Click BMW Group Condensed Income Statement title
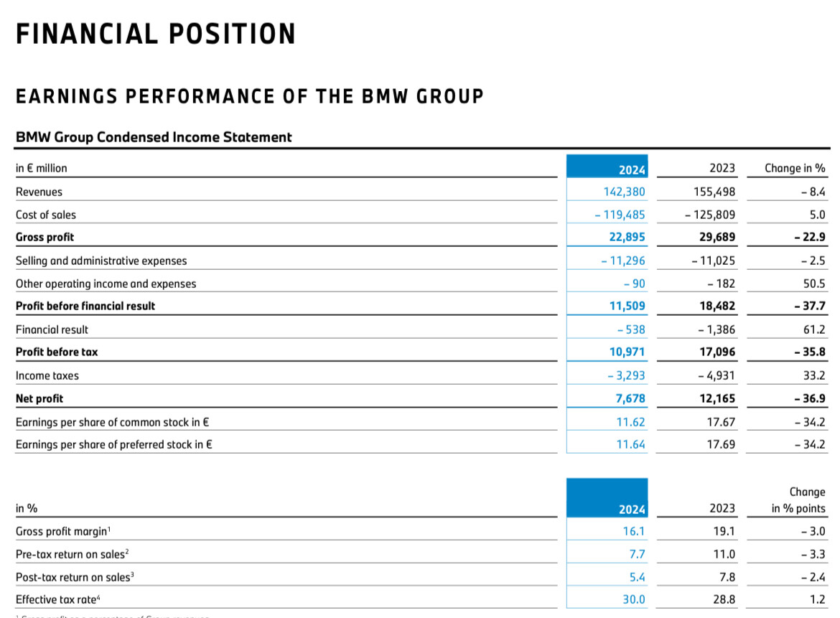840x618 pixels. pos(154,137)
